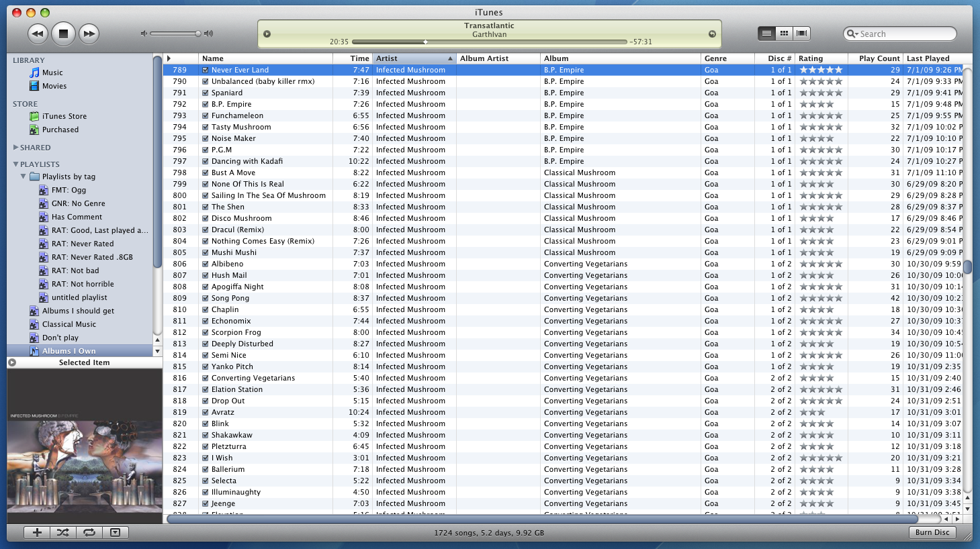
Task: Sort tracks by Disc # column
Action: [774, 58]
